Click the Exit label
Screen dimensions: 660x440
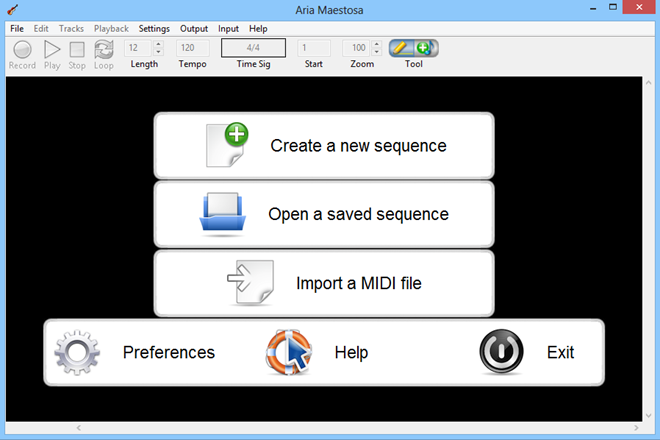point(560,352)
